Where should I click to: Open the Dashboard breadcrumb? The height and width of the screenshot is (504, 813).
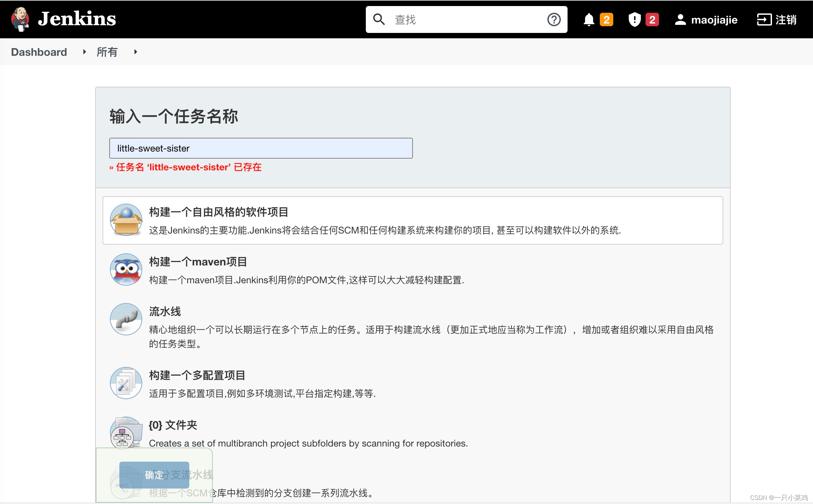(x=39, y=52)
